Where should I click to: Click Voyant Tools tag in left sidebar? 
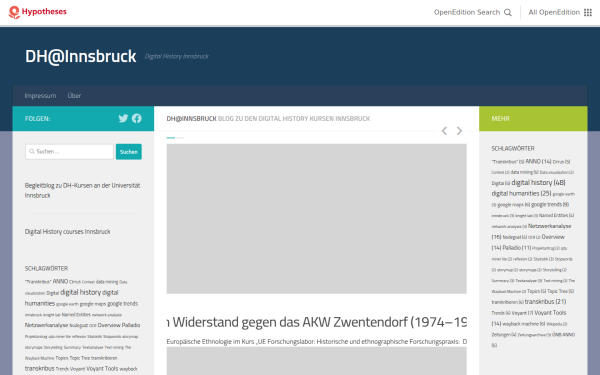tap(102, 368)
